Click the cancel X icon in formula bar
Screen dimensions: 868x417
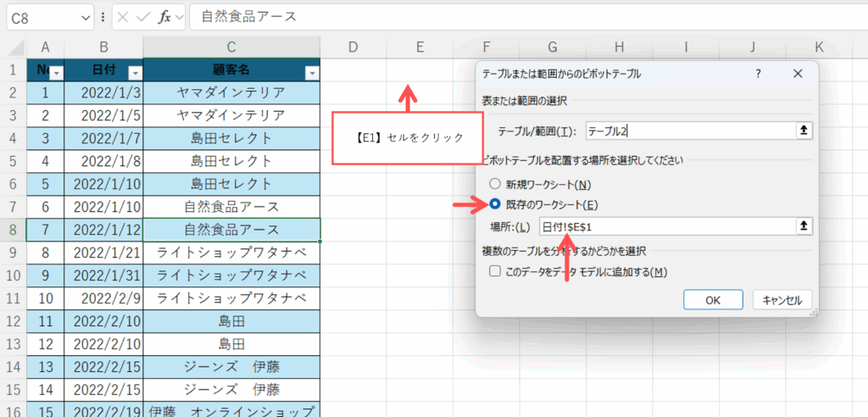pyautogui.click(x=124, y=17)
